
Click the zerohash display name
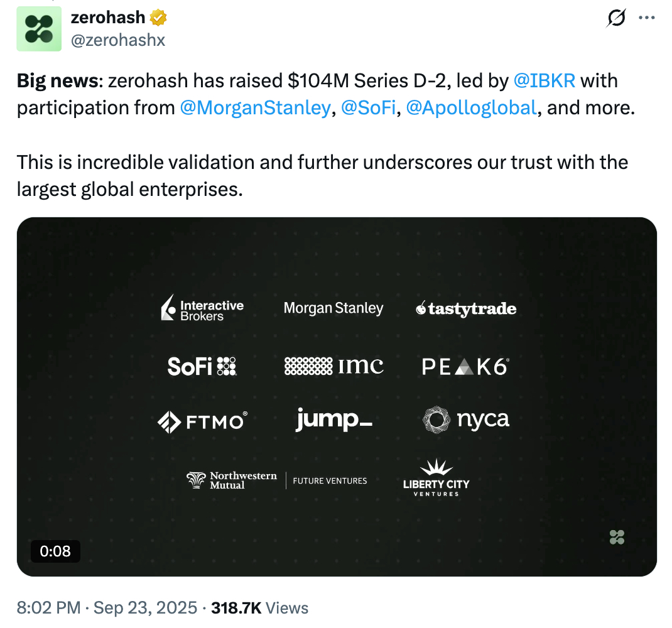click(x=107, y=18)
